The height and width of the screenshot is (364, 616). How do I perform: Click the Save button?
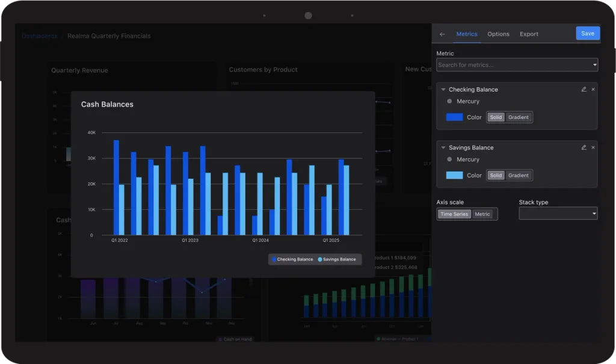pyautogui.click(x=588, y=34)
